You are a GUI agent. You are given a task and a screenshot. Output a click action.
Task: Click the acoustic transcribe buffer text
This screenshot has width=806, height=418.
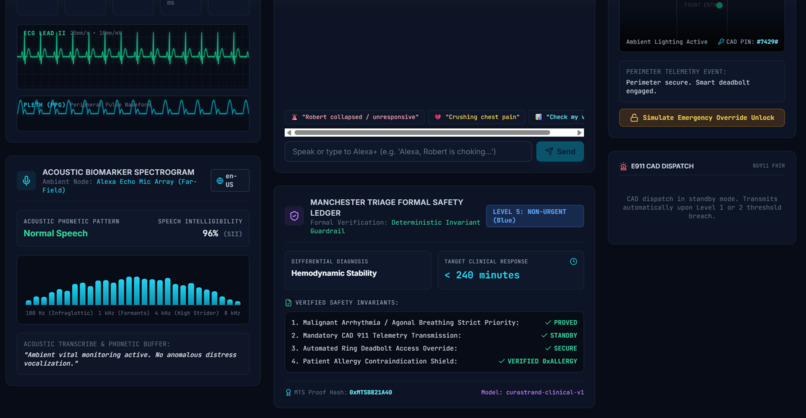pos(130,359)
